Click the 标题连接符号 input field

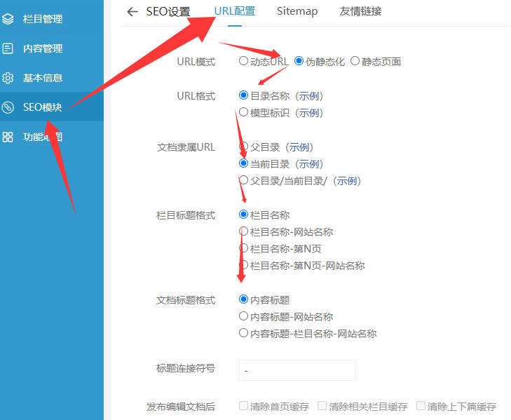297,370
